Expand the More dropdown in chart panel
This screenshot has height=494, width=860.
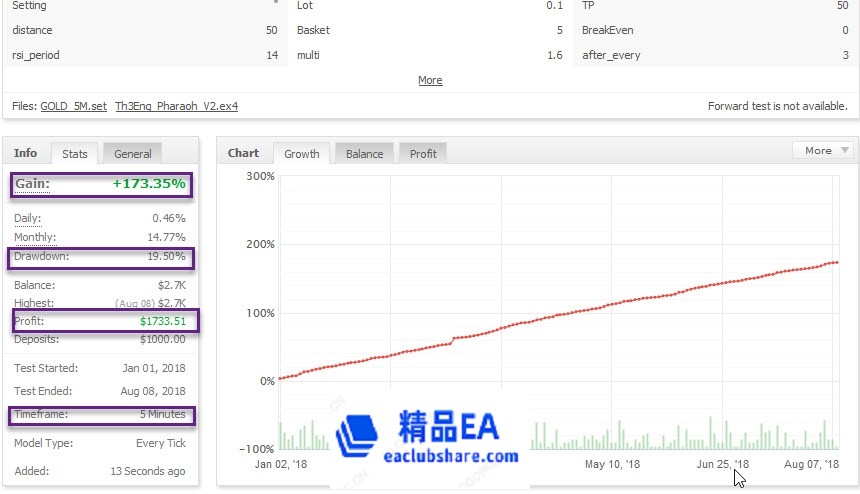822,150
